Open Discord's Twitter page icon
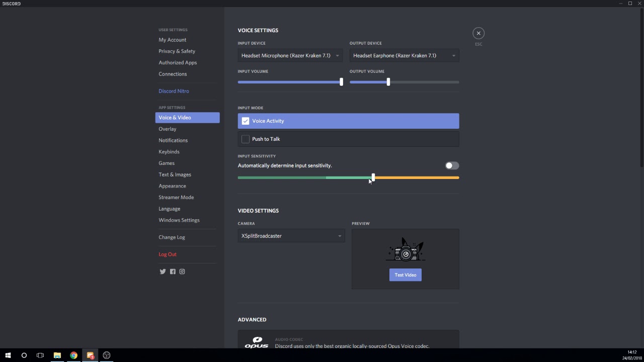This screenshot has width=644, height=362. click(x=163, y=271)
